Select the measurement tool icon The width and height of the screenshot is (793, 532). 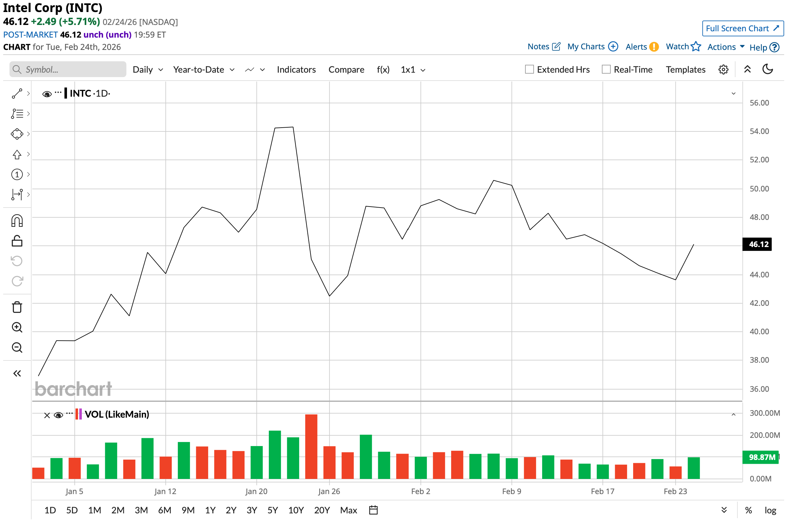pos(17,195)
